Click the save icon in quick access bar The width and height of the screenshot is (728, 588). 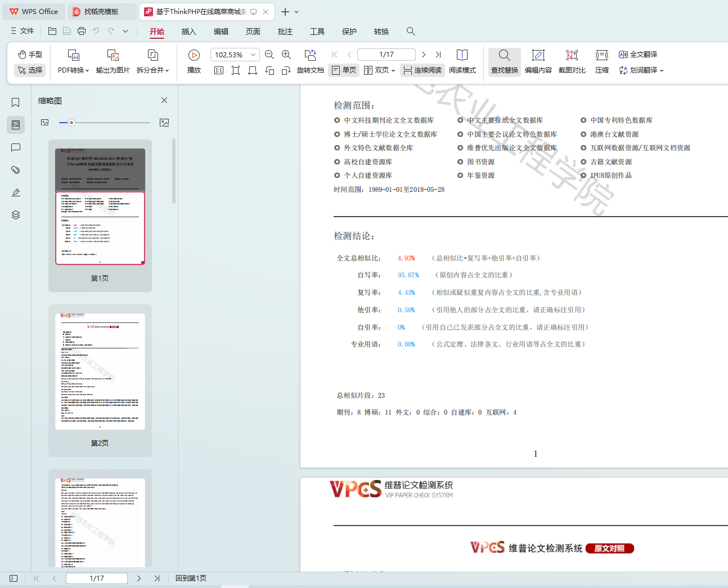67,31
